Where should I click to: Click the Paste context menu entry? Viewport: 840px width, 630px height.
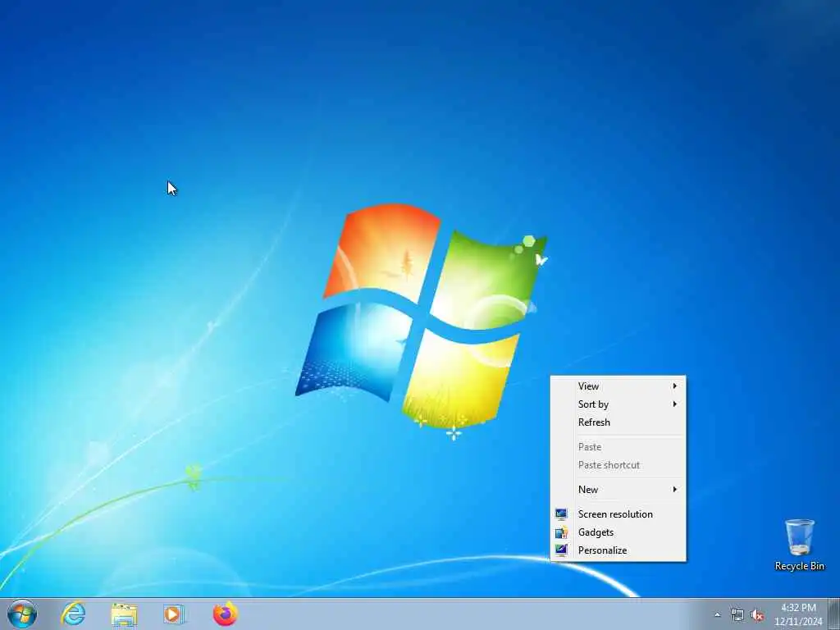pos(619,447)
